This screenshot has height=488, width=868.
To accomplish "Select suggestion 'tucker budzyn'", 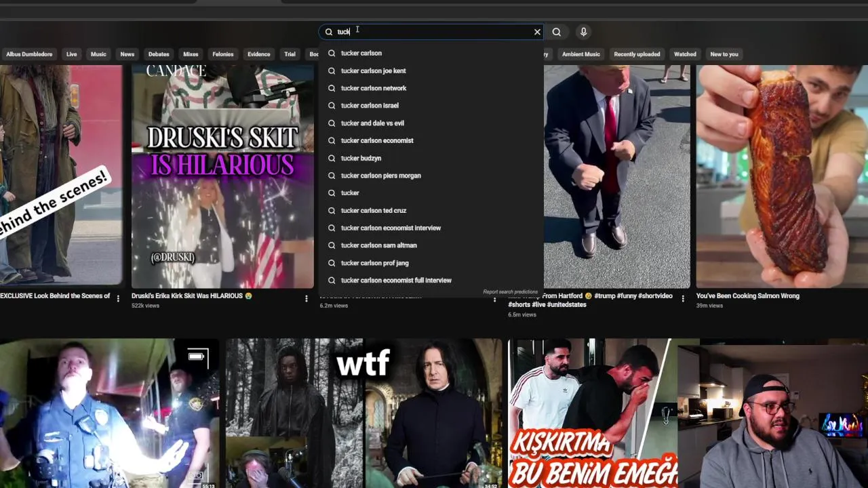I will [431, 158].
